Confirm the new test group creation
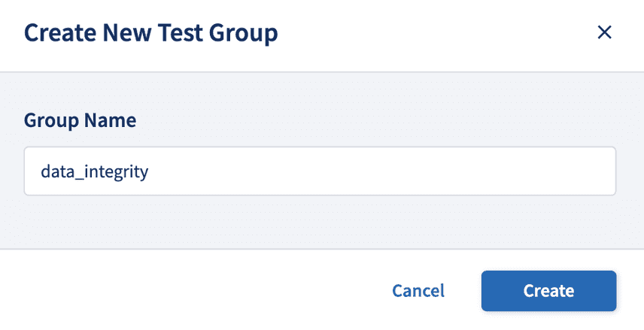Screen dimensions: 644x330 pyautogui.click(x=548, y=291)
